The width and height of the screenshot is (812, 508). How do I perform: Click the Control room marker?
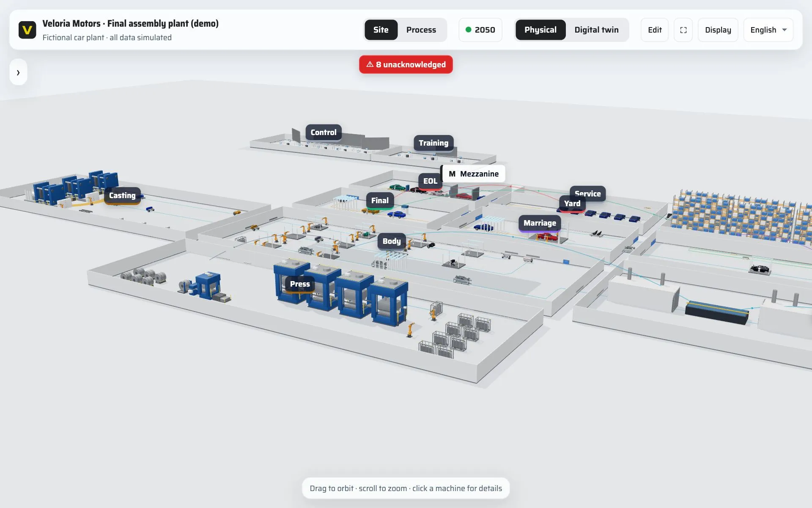point(324,133)
